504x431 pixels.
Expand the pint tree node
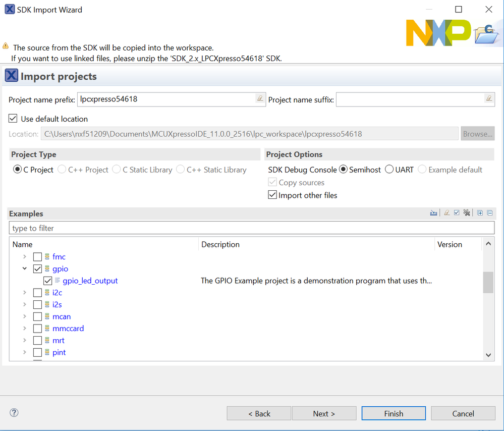tap(24, 352)
